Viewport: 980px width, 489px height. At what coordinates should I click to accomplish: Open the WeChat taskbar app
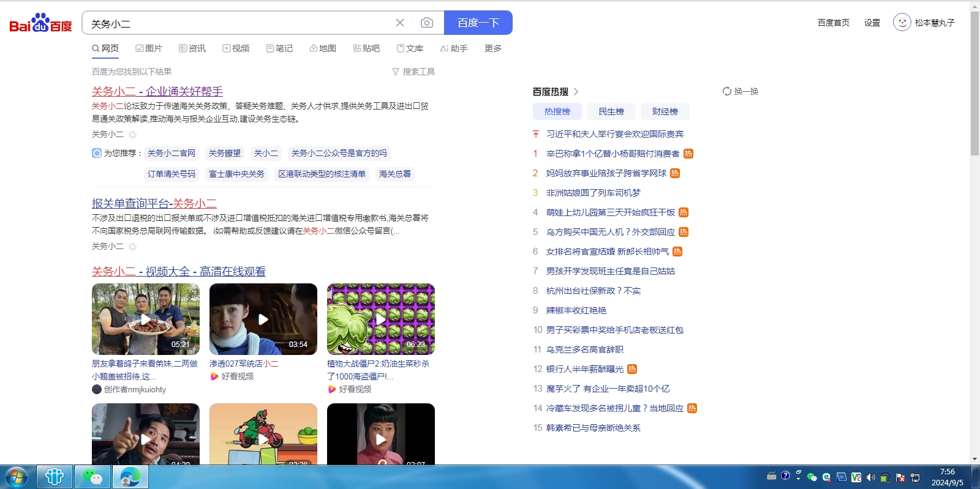(x=92, y=477)
